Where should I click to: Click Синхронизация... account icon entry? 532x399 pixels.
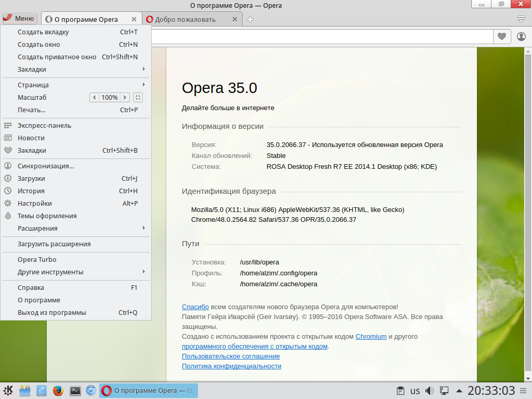pyautogui.click(x=76, y=166)
